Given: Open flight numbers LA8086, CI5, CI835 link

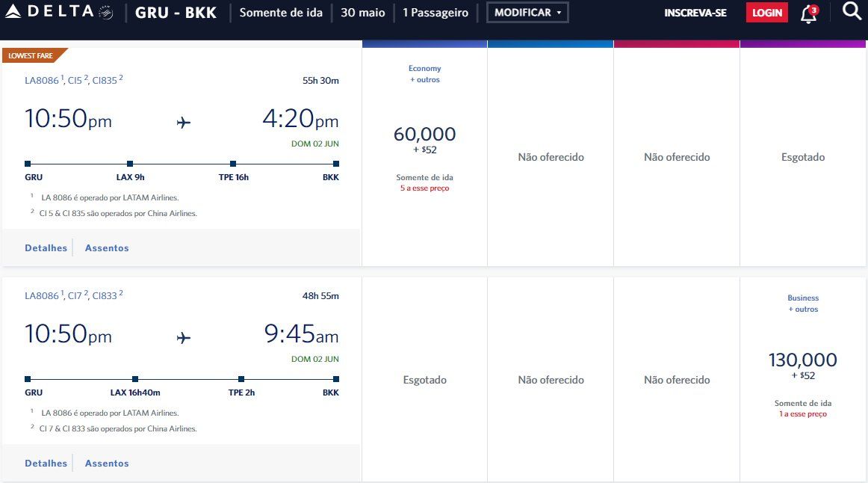Looking at the screenshot, I should (74, 80).
